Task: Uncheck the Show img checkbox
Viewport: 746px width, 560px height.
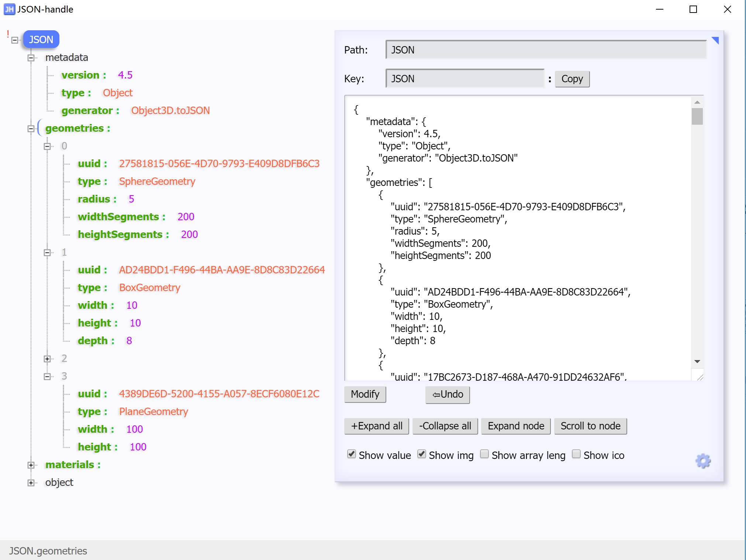Action: [x=421, y=454]
